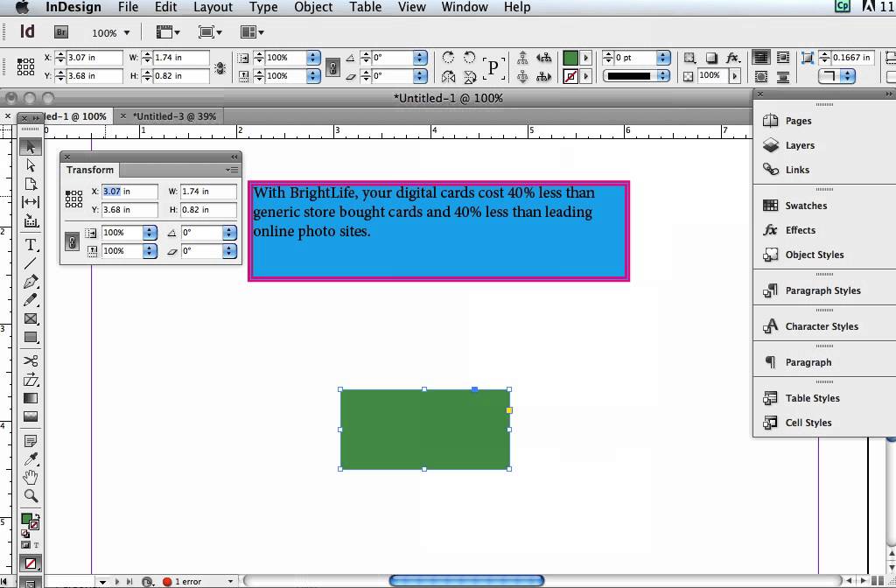Select the Selection tool in toolbox

31,147
